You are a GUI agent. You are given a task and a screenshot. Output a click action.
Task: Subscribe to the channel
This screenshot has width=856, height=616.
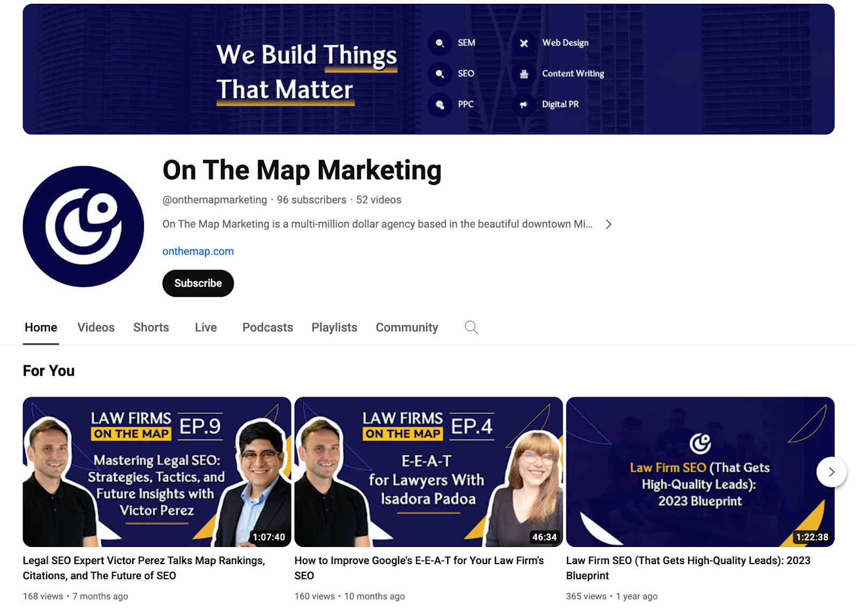click(198, 283)
